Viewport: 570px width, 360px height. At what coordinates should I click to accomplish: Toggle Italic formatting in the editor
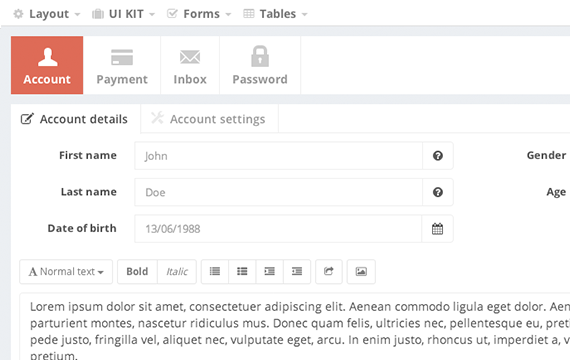177,271
